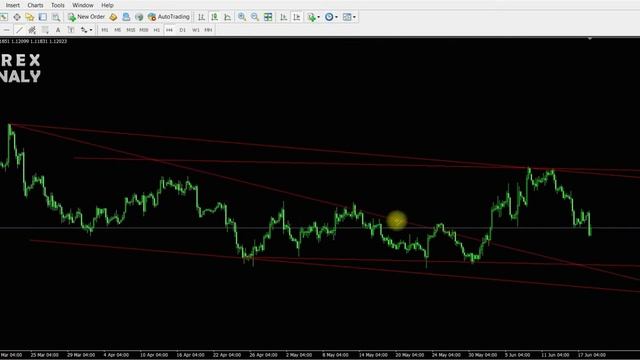Expand the arrows dropdown arrow

click(x=91, y=30)
